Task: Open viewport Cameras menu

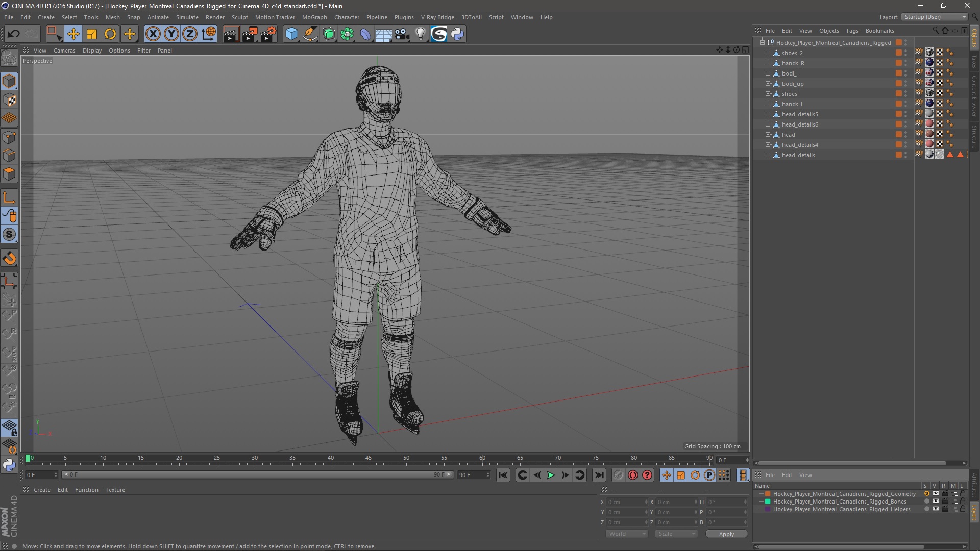Action: 64,51
